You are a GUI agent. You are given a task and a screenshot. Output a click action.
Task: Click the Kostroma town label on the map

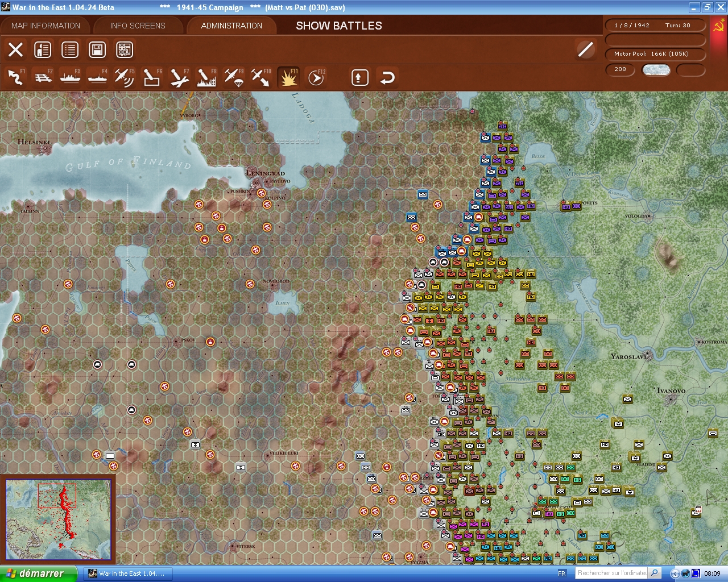(x=715, y=342)
